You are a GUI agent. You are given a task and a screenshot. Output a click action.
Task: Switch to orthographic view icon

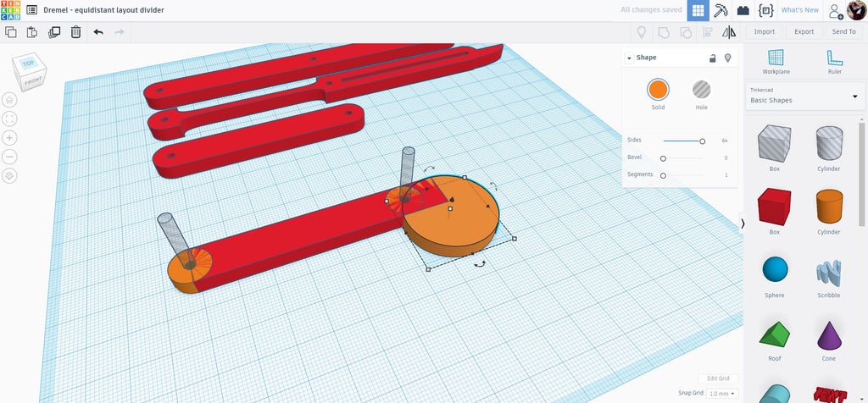tap(9, 176)
